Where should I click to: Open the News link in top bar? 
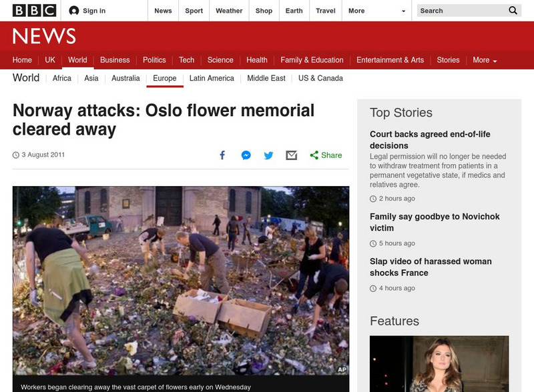coord(163,11)
